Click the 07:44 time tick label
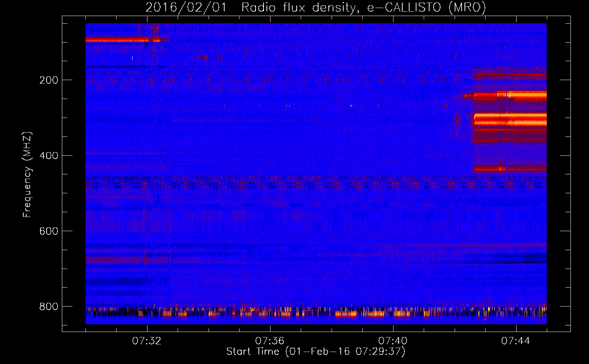 [516, 341]
